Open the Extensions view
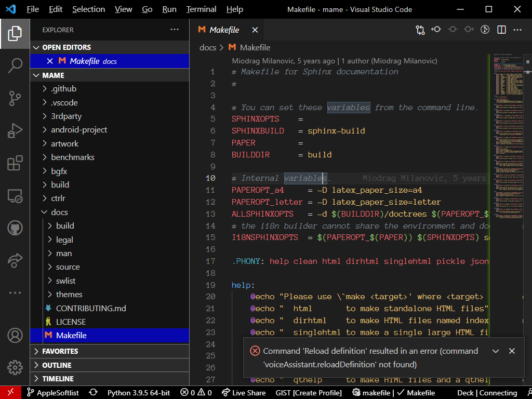The height and width of the screenshot is (399, 532). pos(15,163)
